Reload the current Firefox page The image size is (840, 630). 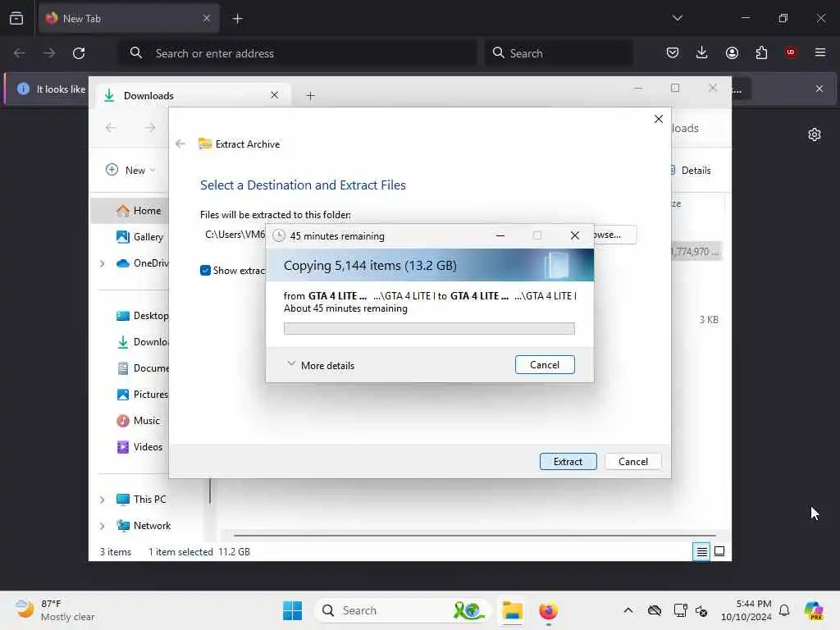pos(79,53)
